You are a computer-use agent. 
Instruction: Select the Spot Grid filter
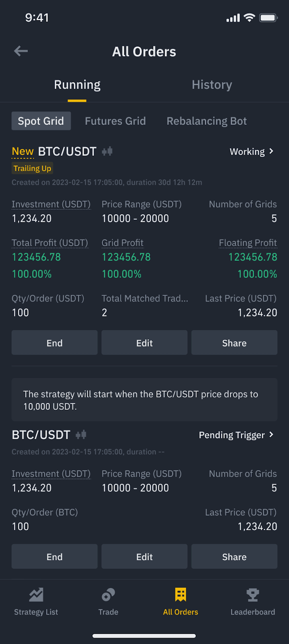(41, 121)
